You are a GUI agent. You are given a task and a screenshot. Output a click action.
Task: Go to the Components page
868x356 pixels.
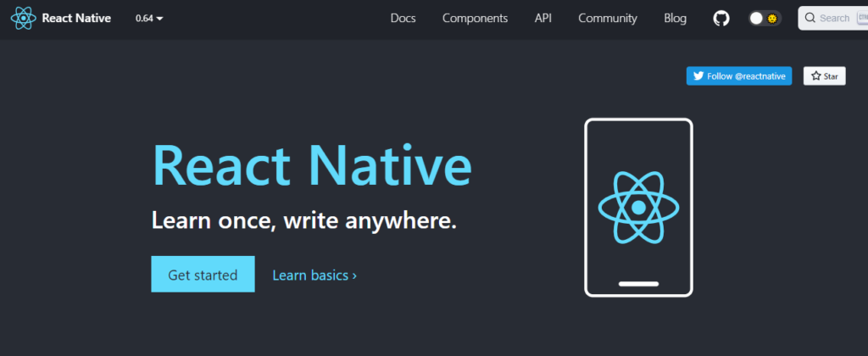click(475, 19)
